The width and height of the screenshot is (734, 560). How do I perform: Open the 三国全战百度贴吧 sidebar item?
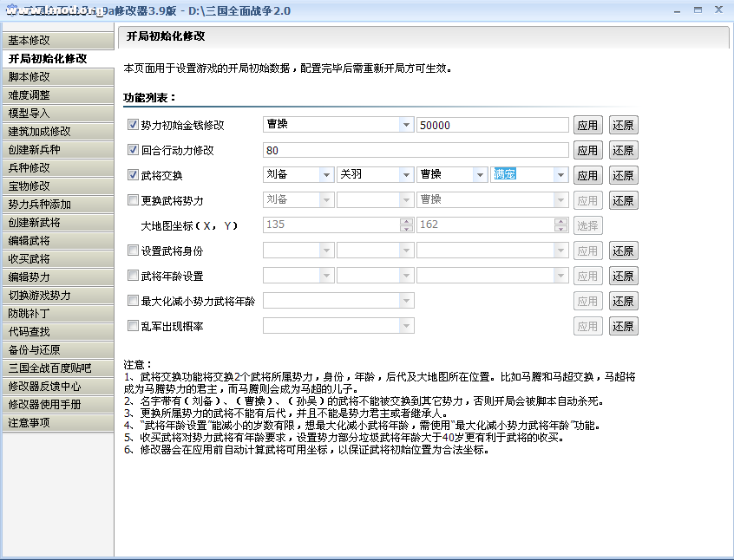(57, 368)
